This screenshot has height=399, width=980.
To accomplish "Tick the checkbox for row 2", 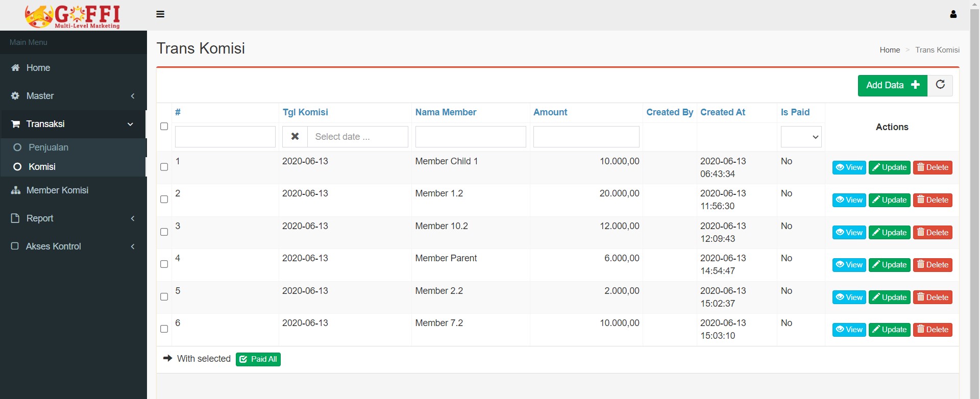I will tap(164, 199).
